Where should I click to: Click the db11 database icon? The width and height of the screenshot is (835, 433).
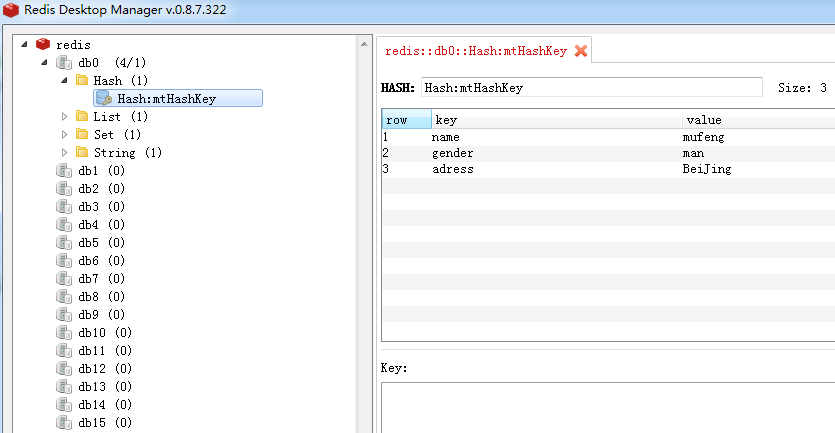click(x=64, y=350)
